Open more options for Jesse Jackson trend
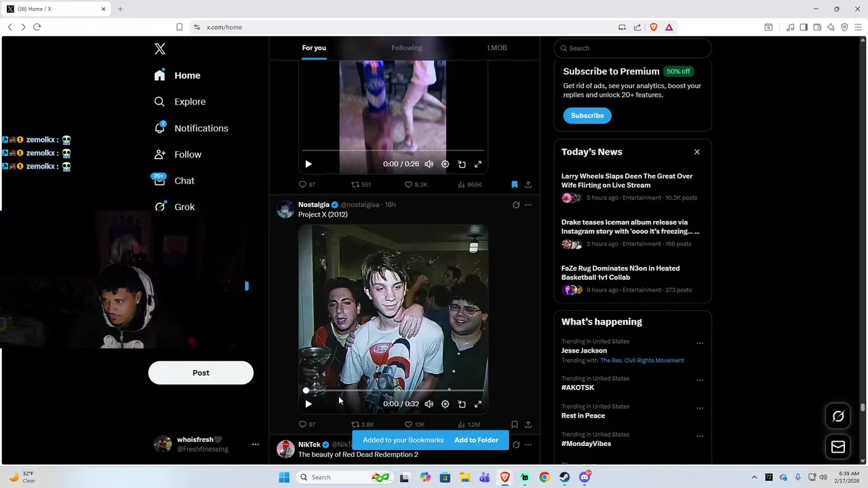The image size is (868, 488). point(700,343)
